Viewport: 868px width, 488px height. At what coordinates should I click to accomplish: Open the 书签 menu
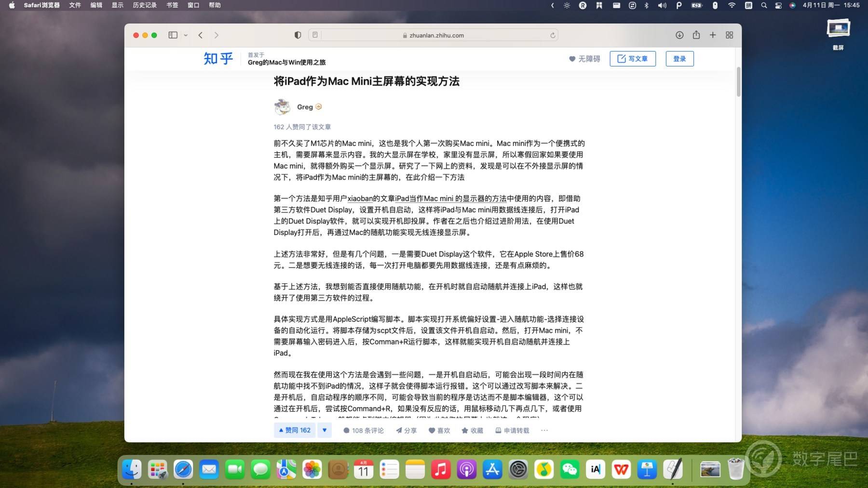172,5
